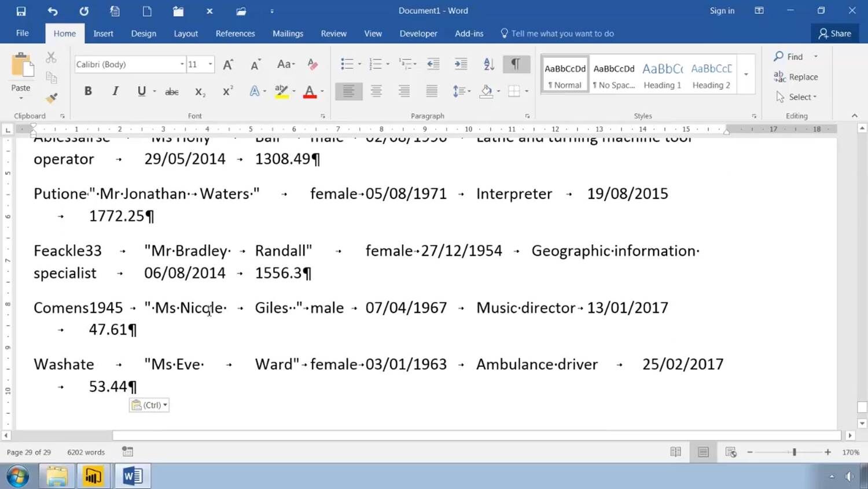Open the font name dropdown
The width and height of the screenshot is (868, 489).
pyautogui.click(x=182, y=64)
